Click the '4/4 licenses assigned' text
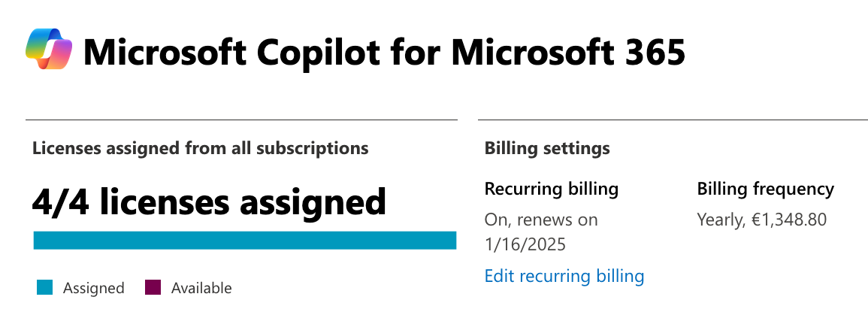Image resolution: width=868 pixels, height=312 pixels. point(209,201)
